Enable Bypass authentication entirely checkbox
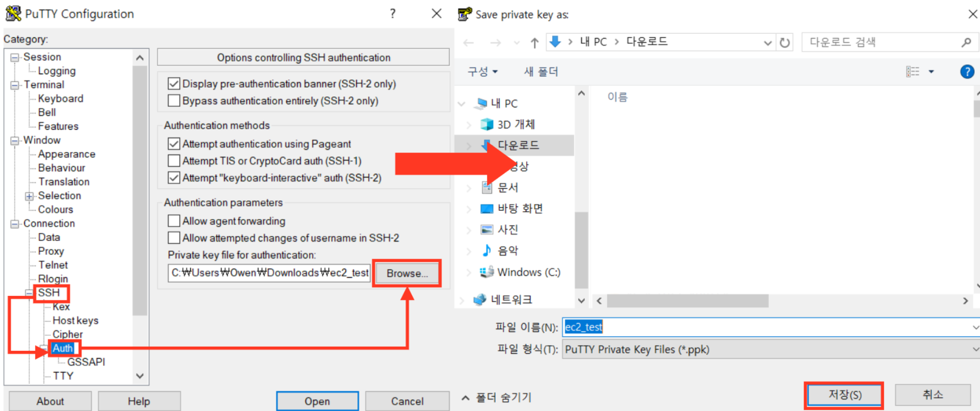The width and height of the screenshot is (980, 411). [174, 101]
